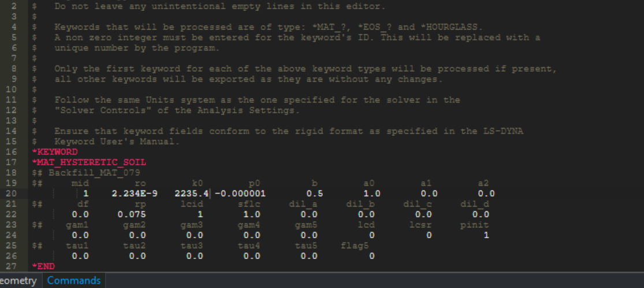Click the flag5 column header
The height and width of the screenshot is (288, 644).
(355, 246)
